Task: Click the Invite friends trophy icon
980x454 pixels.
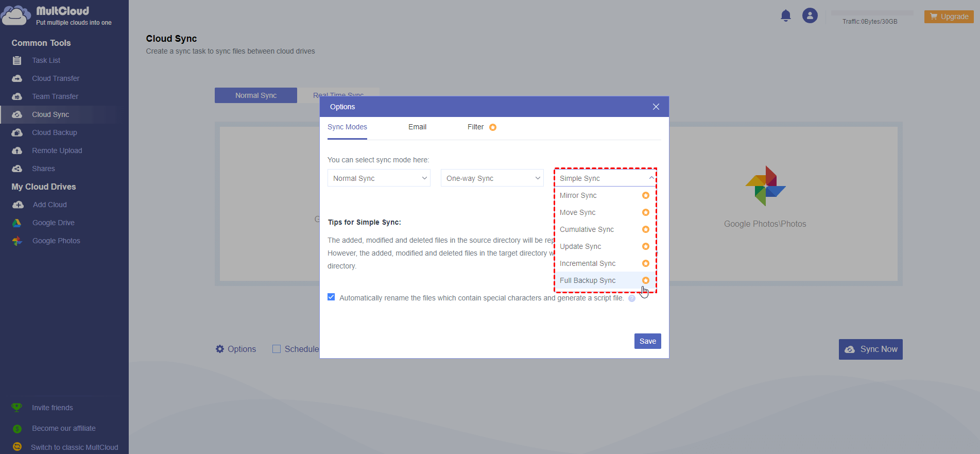Action: [x=16, y=408]
